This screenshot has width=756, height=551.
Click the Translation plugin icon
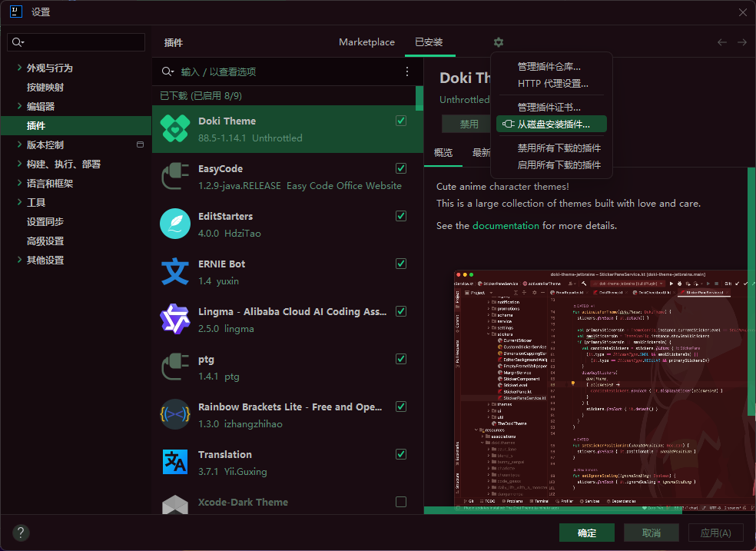pos(174,462)
